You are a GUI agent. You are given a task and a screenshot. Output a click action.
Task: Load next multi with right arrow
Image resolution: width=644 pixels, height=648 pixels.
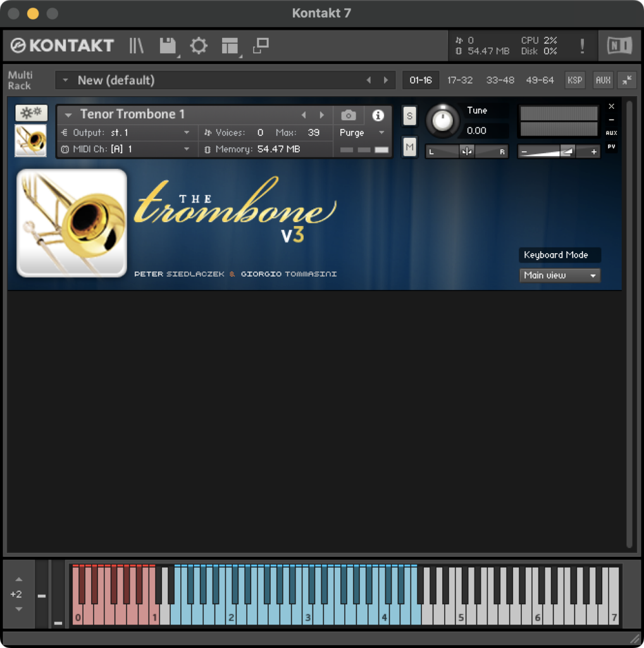coord(386,80)
